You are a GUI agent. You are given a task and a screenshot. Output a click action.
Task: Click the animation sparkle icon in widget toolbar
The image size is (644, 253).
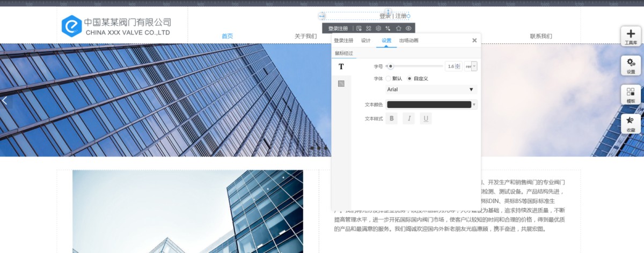click(x=388, y=28)
